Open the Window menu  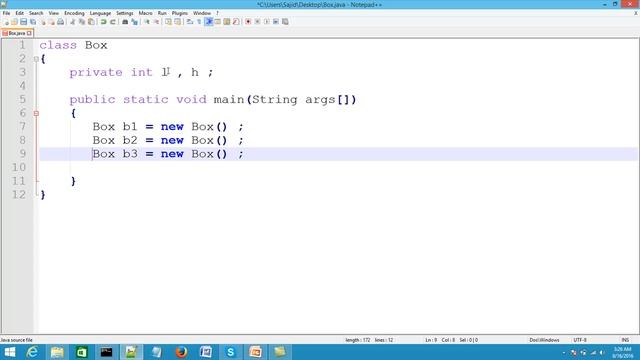(202, 13)
